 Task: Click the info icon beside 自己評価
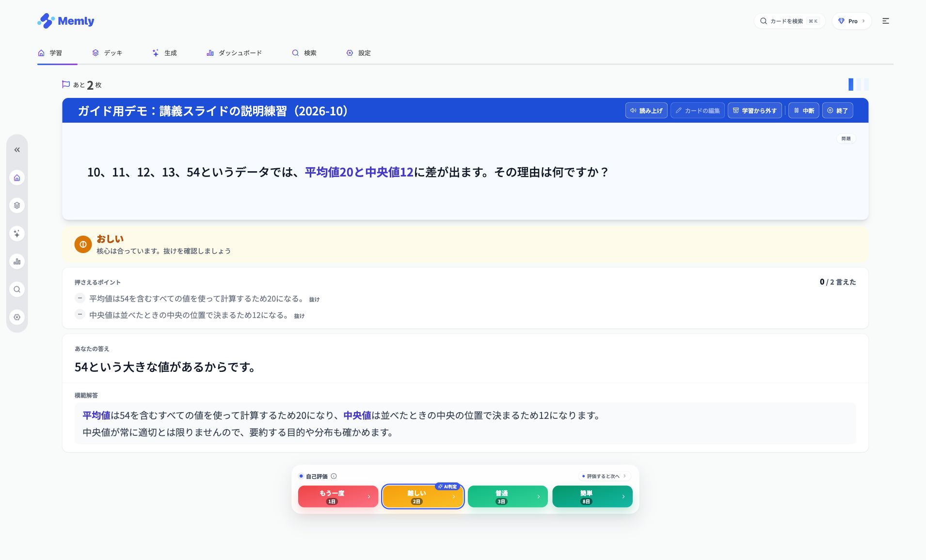[334, 476]
